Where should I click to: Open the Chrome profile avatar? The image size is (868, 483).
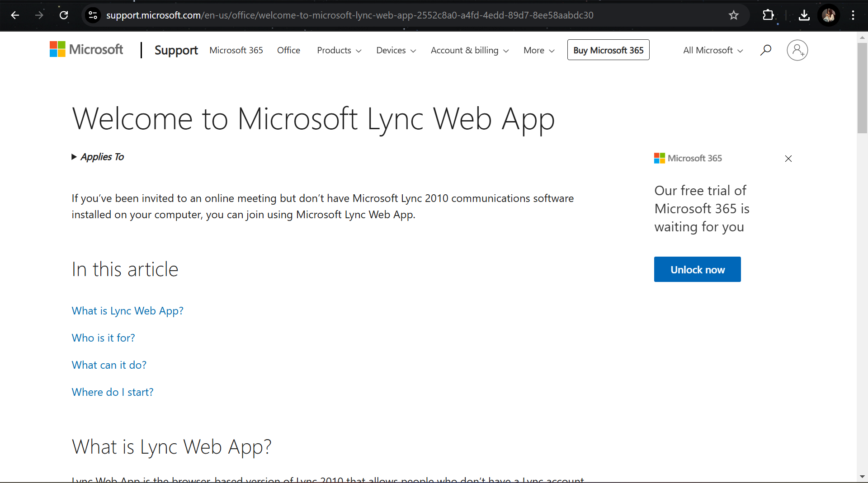828,15
